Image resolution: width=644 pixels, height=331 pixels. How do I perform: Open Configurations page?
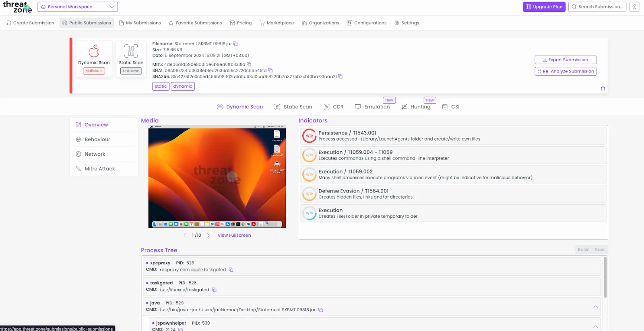tap(367, 23)
